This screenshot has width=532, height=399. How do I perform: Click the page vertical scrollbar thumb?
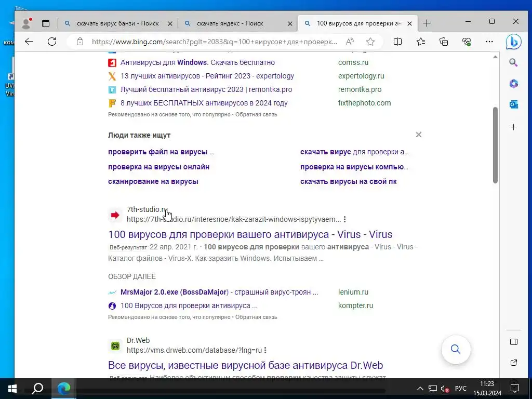coord(495,145)
